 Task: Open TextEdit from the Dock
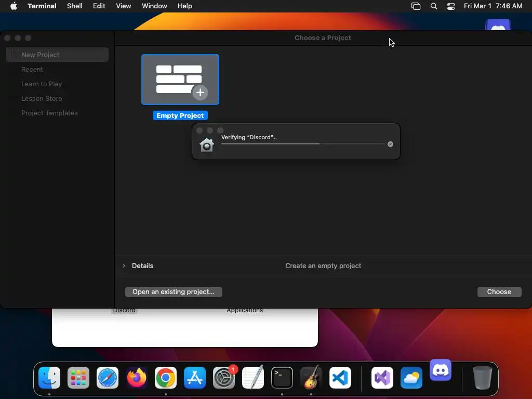(253, 378)
